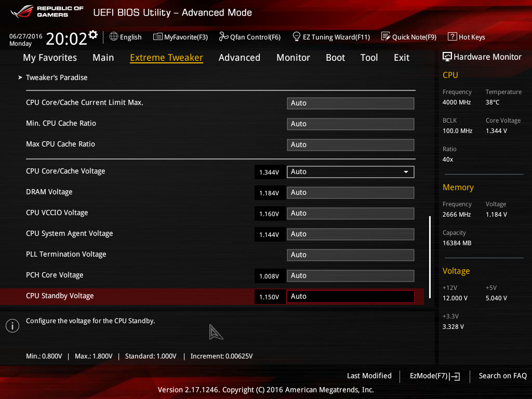Switch to Main tab
This screenshot has height=399, width=532.
pyautogui.click(x=103, y=58)
